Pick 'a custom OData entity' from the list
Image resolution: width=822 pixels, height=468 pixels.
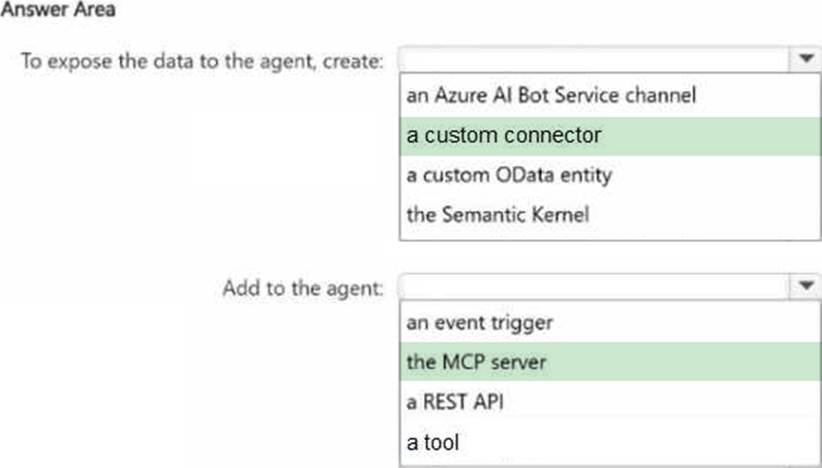pos(509,174)
